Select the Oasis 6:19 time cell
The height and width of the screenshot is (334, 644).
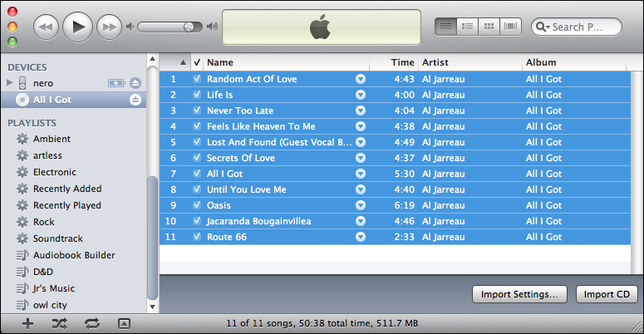[x=404, y=205]
